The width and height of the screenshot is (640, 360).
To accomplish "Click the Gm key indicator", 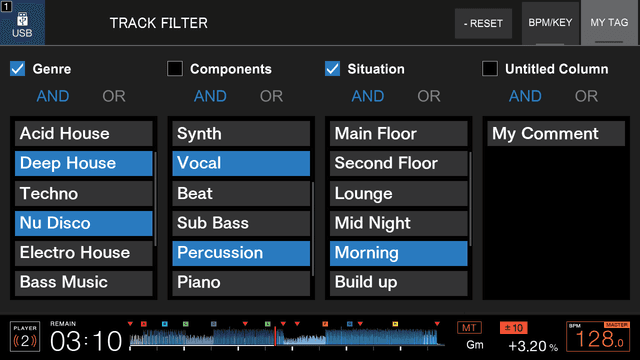I will click(x=475, y=345).
